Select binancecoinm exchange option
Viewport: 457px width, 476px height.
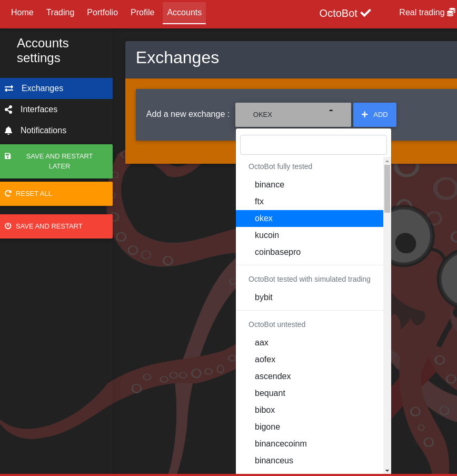310,443
